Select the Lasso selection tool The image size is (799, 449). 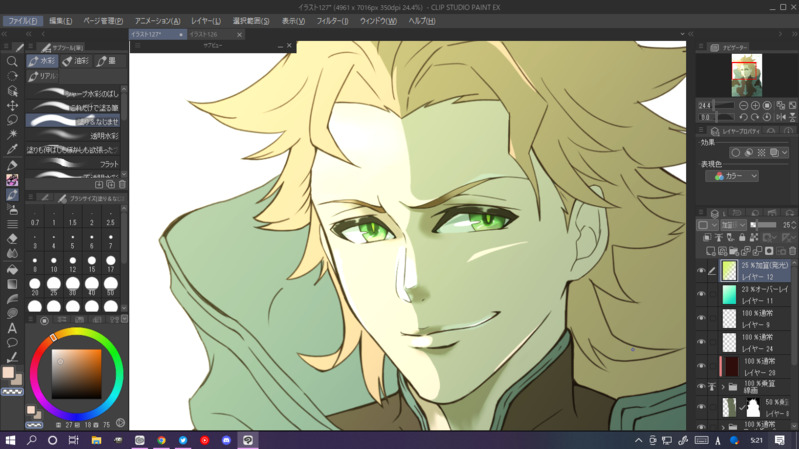[x=12, y=120]
